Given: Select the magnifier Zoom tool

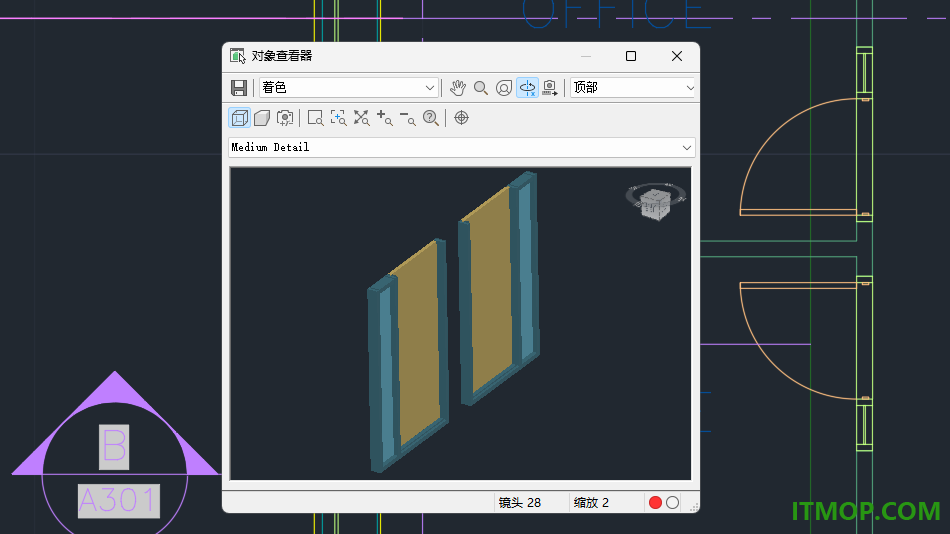Looking at the screenshot, I should coord(480,88).
